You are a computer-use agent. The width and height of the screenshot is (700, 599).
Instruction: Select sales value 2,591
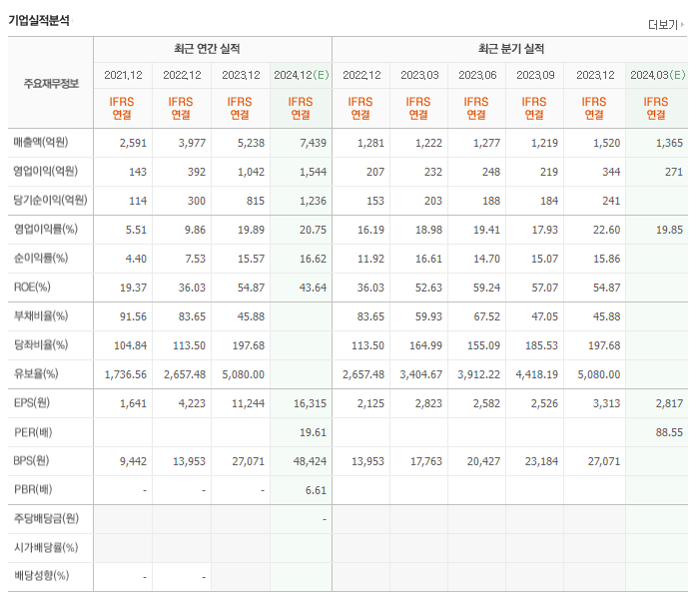pyautogui.click(x=133, y=144)
